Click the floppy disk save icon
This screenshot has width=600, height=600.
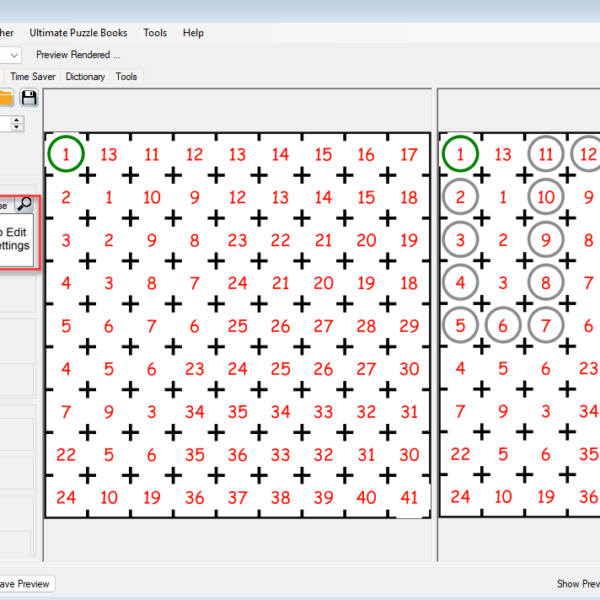coord(29,97)
